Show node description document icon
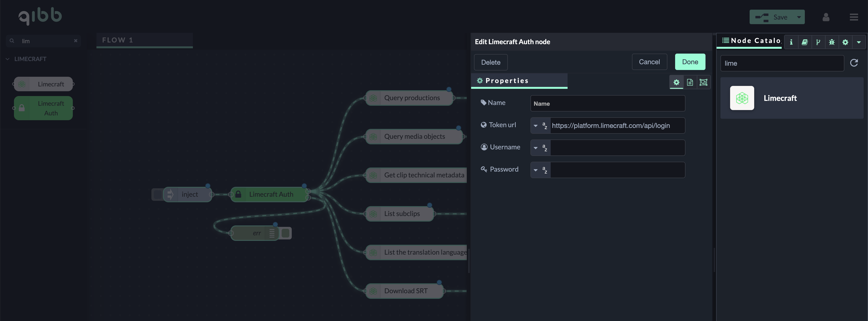Image resolution: width=868 pixels, height=321 pixels. [690, 82]
